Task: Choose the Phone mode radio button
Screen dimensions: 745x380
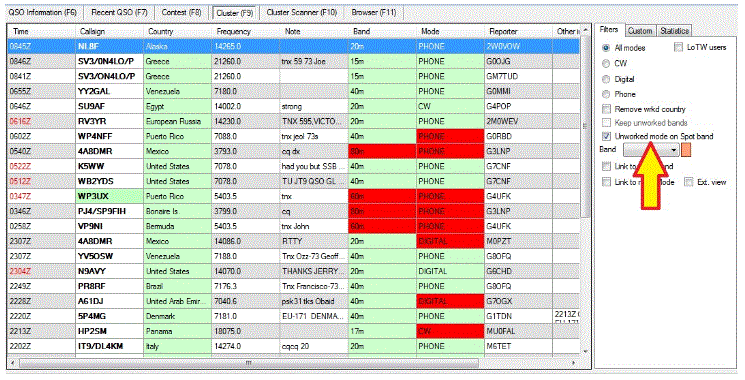Action: click(x=606, y=94)
